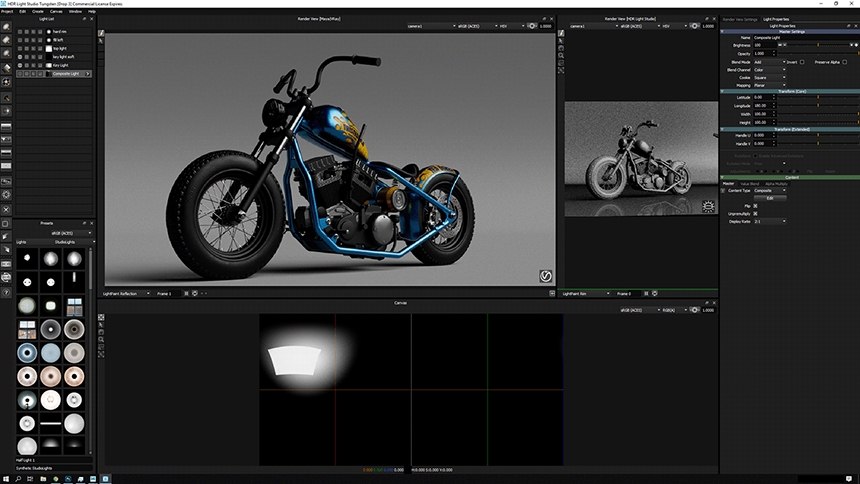Open StudioLights preset category dropdown
The image size is (860, 484).
[x=74, y=242]
